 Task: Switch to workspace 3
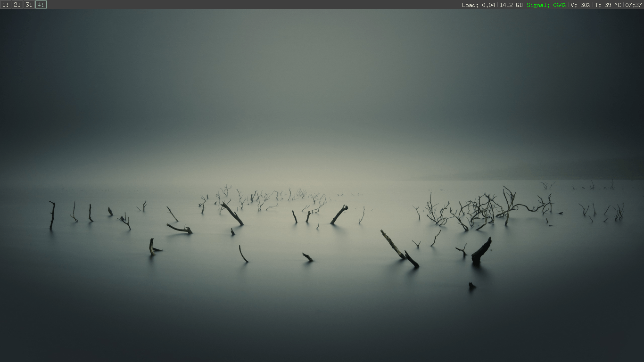click(29, 5)
